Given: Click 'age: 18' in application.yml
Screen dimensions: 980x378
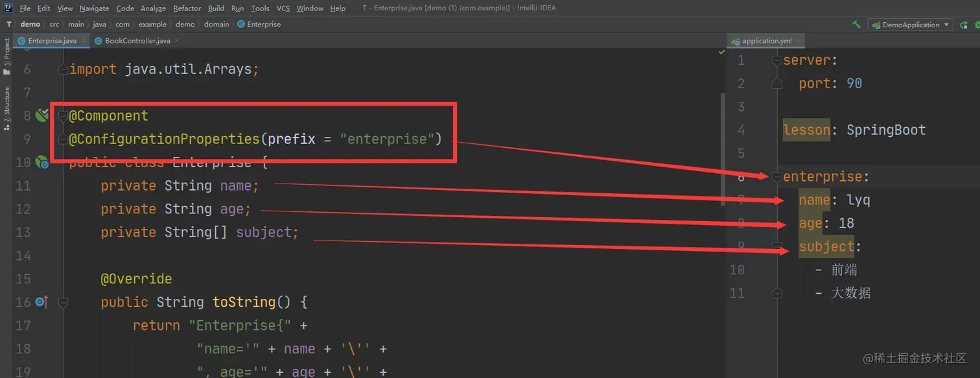Looking at the screenshot, I should (826, 224).
